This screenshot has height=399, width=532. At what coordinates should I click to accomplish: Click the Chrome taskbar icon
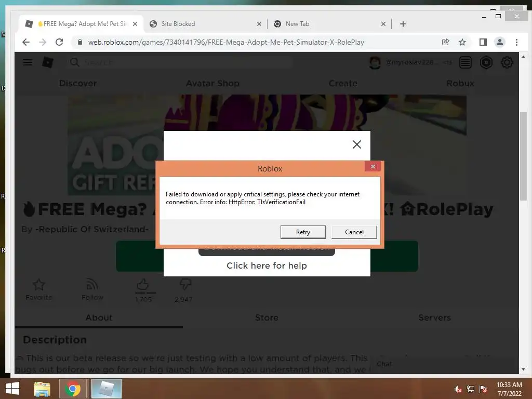(73, 389)
